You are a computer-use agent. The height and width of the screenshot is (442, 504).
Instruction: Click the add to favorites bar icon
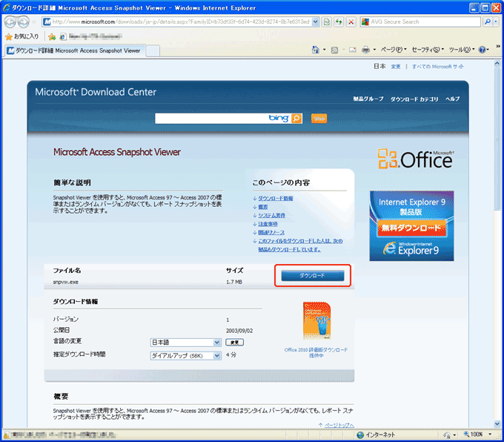pos(52,36)
